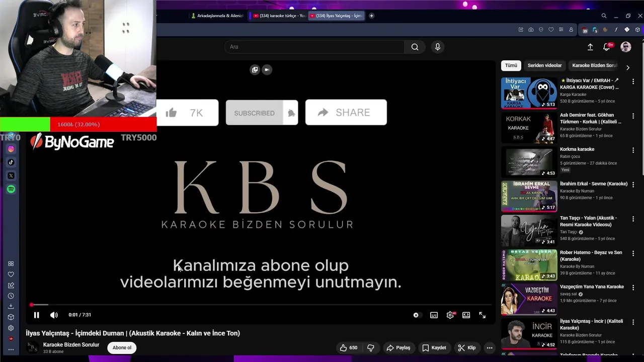Viewport: 644px width, 362px height.
Task: Save the video with the Kaydet button
Action: tap(434, 347)
